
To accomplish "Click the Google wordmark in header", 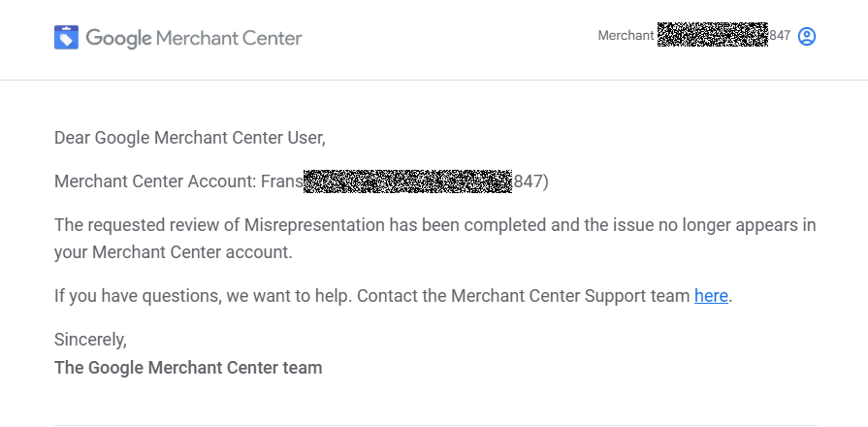I will click(x=118, y=38).
